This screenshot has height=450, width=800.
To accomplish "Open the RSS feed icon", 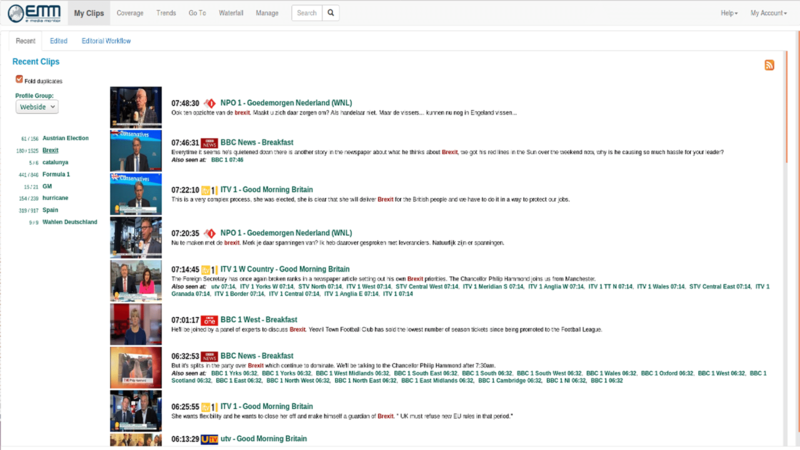I will click(769, 65).
